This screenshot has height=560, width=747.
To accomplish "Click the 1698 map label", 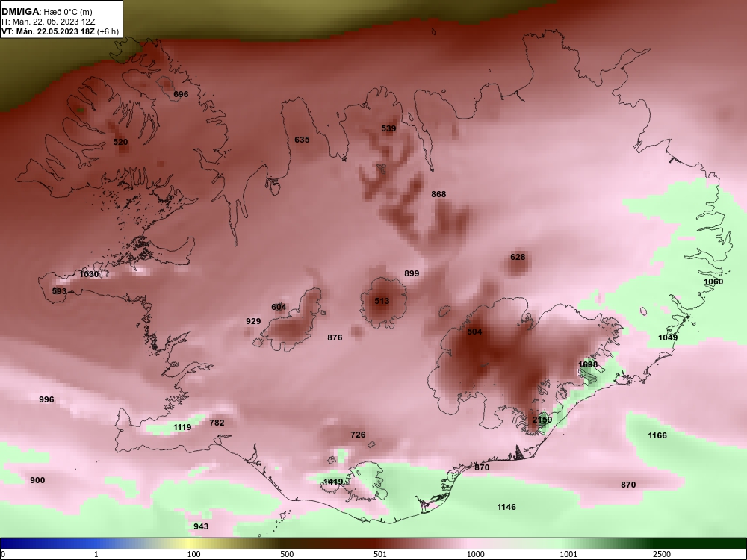I will tap(588, 365).
